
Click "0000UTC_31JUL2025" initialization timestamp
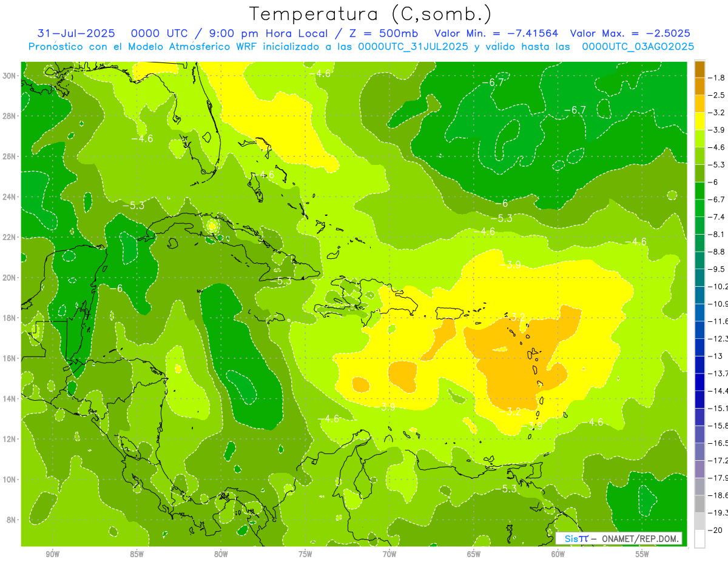click(x=413, y=47)
